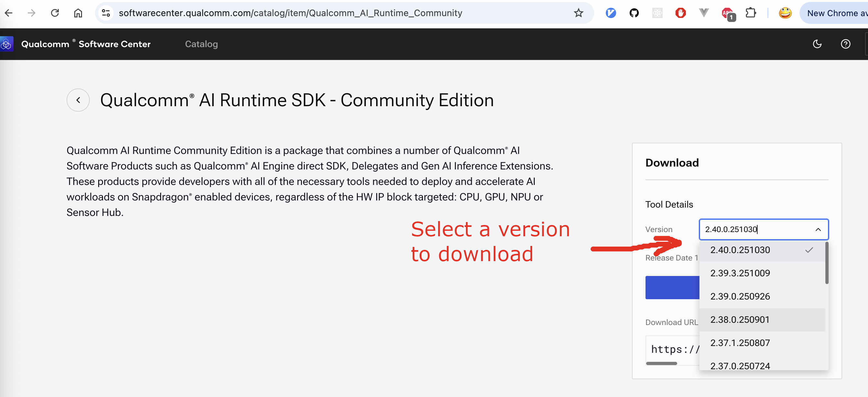Screen dimensions: 868x397
Task: Click the browser back arrow
Action: [x=9, y=13]
